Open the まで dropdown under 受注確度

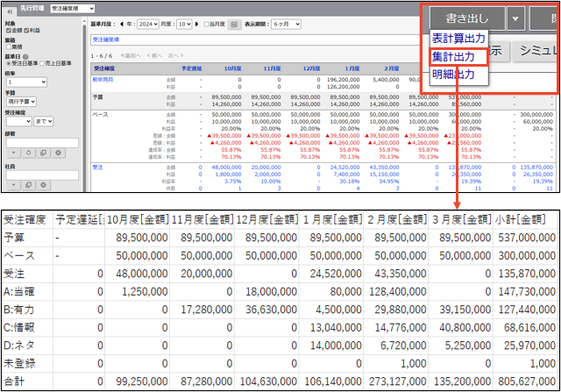click(x=43, y=121)
